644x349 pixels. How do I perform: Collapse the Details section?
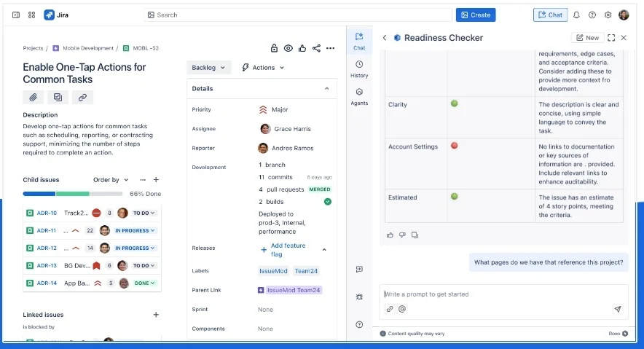[326, 89]
